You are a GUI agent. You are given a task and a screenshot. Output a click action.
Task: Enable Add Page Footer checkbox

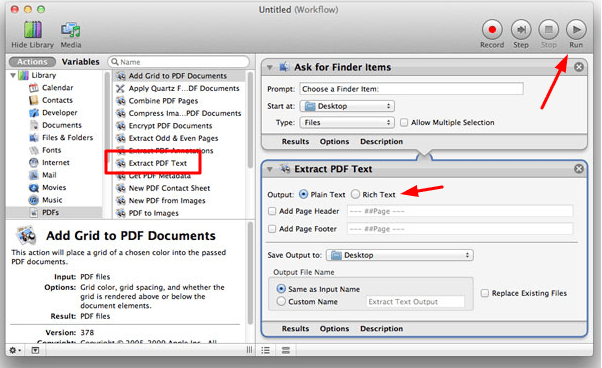pyautogui.click(x=272, y=229)
